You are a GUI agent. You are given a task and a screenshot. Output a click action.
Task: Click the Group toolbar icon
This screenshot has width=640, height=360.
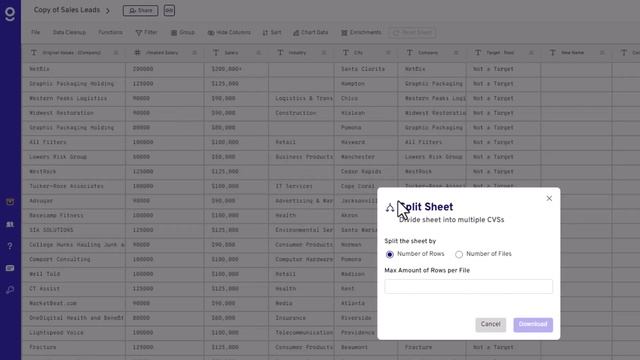click(x=174, y=33)
